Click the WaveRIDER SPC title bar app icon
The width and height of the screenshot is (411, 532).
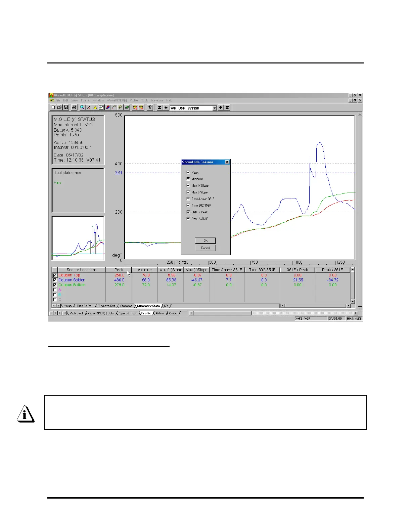pos(51,95)
